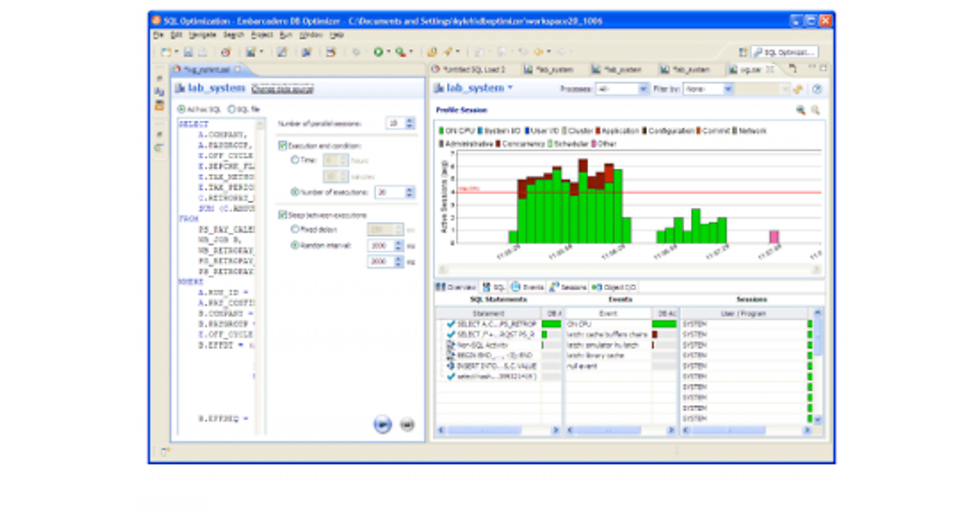Click the gray stop button below SQL settings

point(406,424)
